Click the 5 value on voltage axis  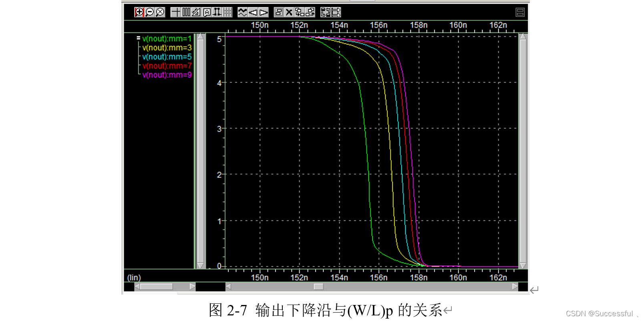point(219,39)
